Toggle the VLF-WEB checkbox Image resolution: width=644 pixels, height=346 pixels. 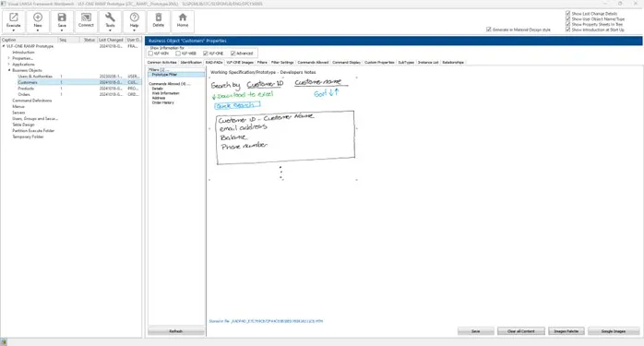coord(178,54)
